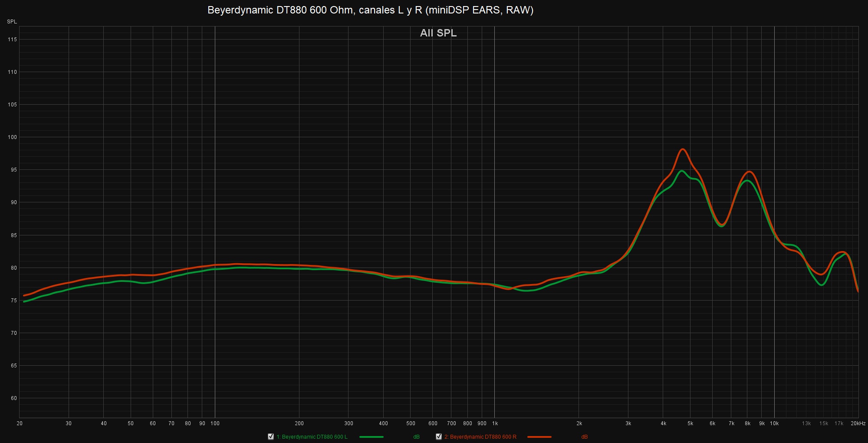This screenshot has width=868, height=443.
Task: Uncheck the Beyerdynamic DT880 600 L trace checkbox
Action: 271,436
